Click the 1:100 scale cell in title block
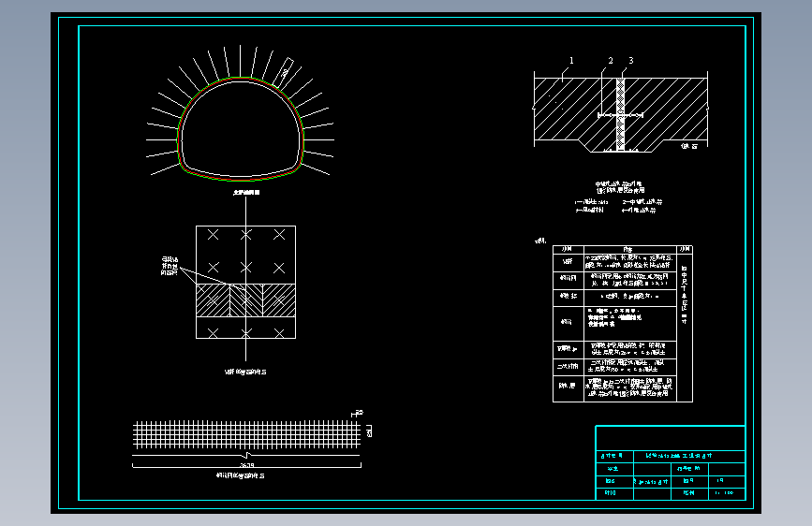 click(x=725, y=493)
